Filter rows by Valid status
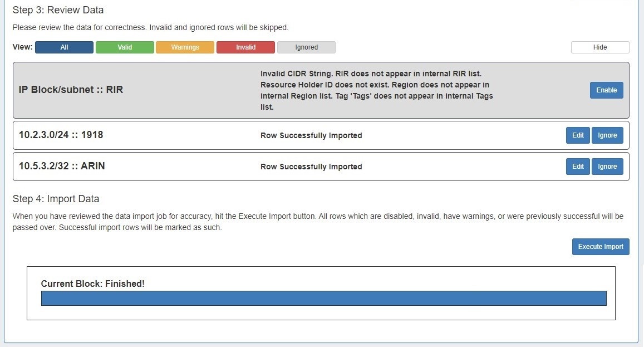 (125, 47)
